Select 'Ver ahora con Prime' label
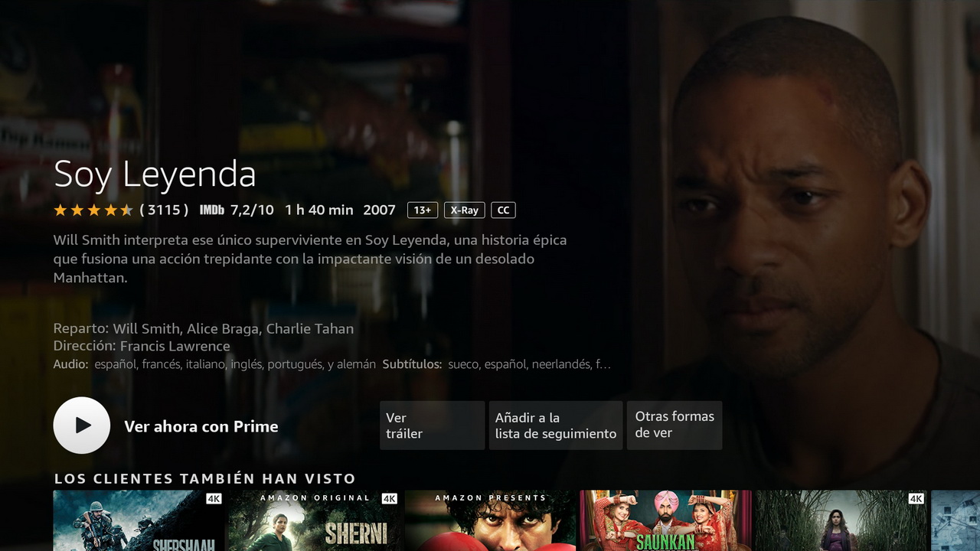Viewport: 980px width, 551px height. coord(201,427)
